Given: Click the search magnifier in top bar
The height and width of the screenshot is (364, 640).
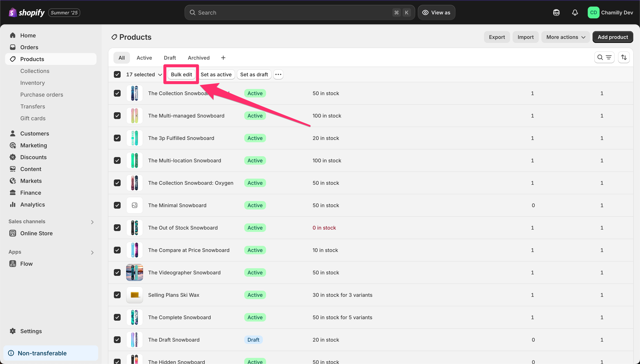Looking at the screenshot, I should pos(192,12).
